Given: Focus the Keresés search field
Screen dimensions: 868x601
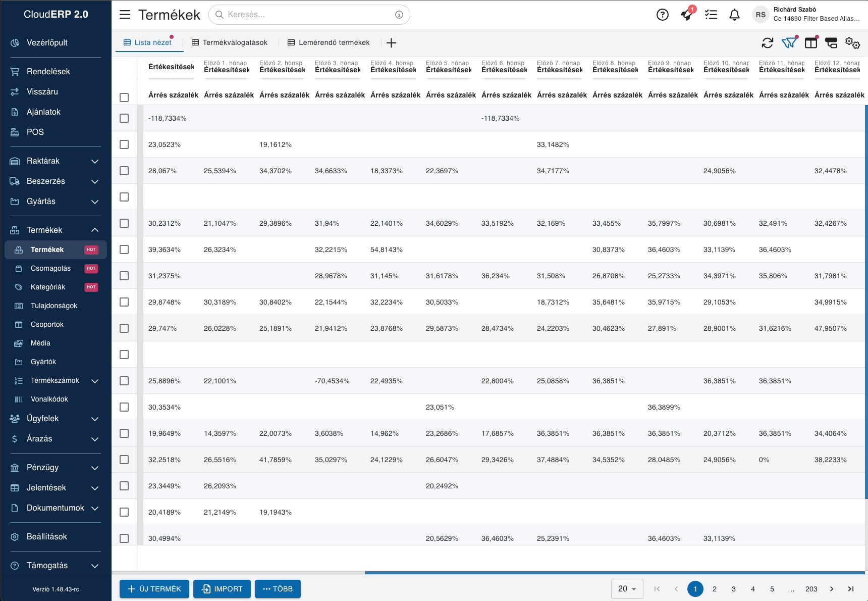Looking at the screenshot, I should click(x=309, y=15).
